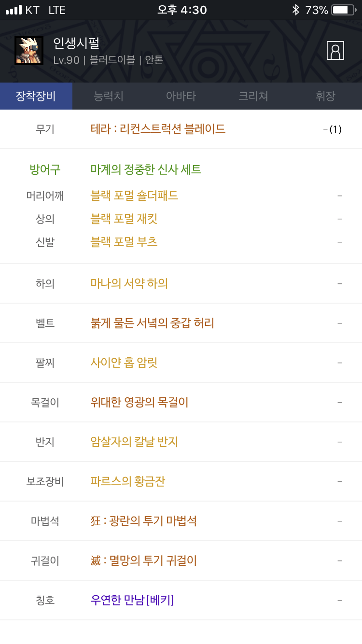
Task: Tap the cellular signal bars icon
Action: click(14, 10)
